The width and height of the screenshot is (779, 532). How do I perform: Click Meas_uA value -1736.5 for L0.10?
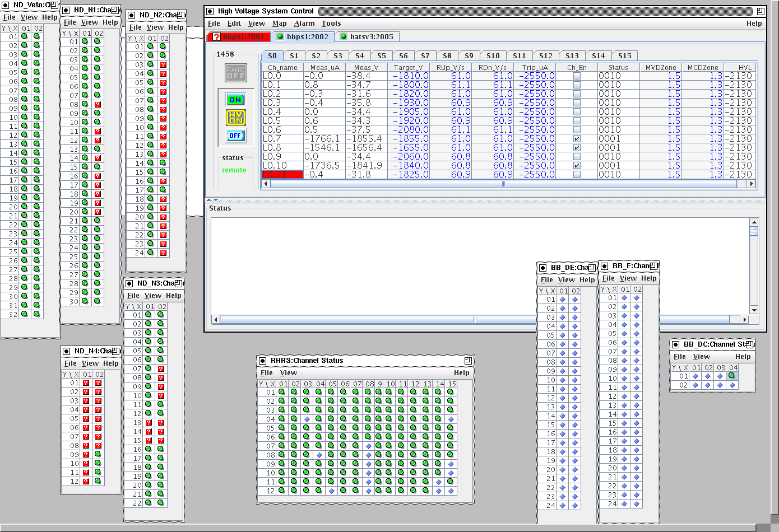point(324,166)
